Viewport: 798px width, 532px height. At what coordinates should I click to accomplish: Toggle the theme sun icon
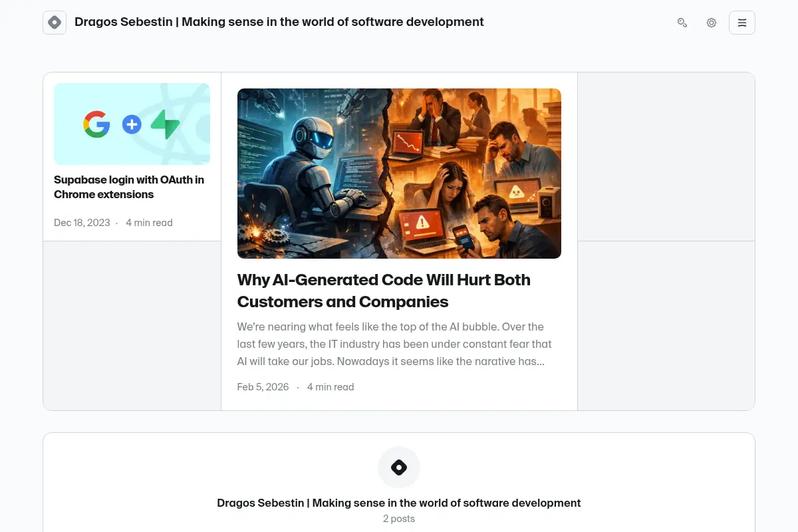712,23
